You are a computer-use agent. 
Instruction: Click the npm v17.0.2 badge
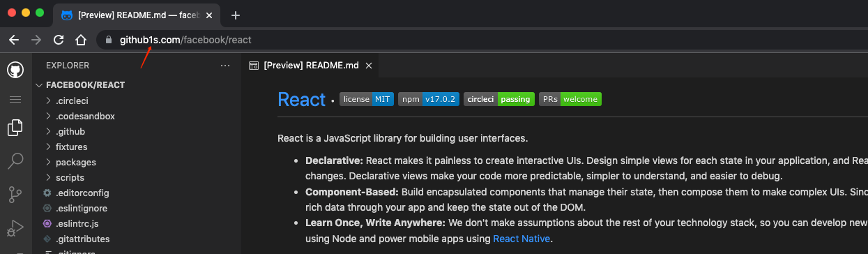429,99
